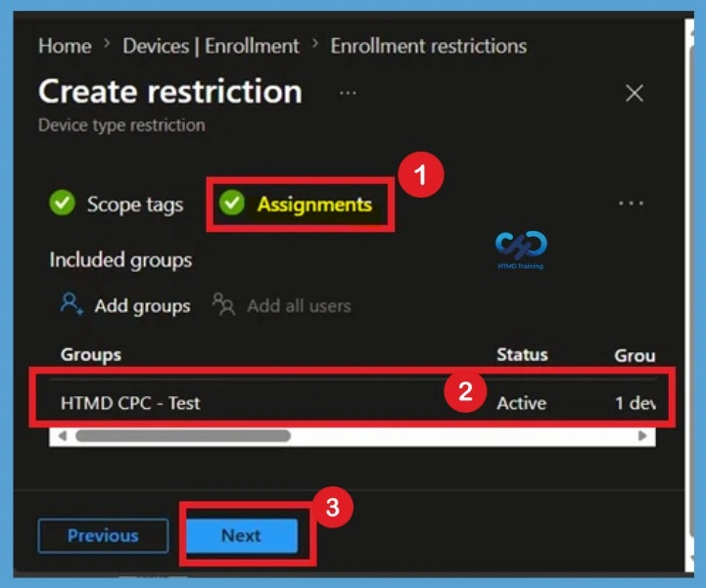Select the HTMD CPC - Test group row
Viewport: 706px width, 588px height.
pos(353,403)
